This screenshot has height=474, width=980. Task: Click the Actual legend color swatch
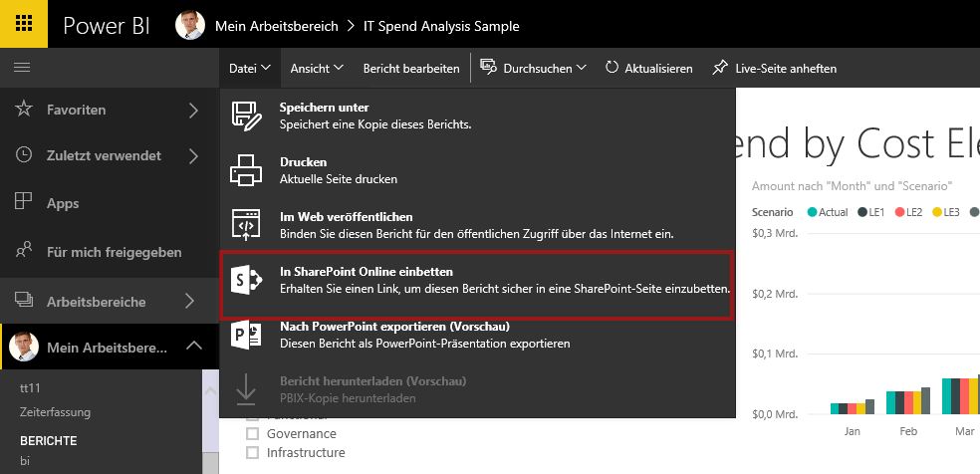812,212
